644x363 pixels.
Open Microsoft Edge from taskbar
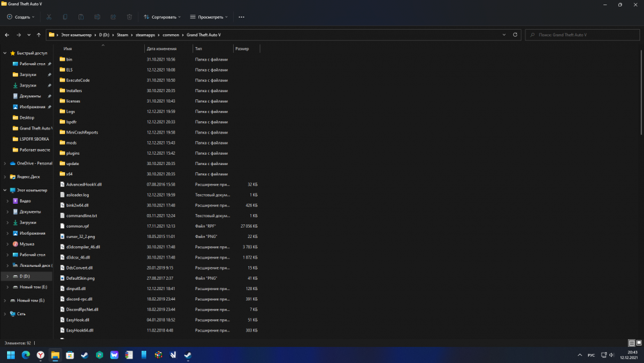(26, 355)
